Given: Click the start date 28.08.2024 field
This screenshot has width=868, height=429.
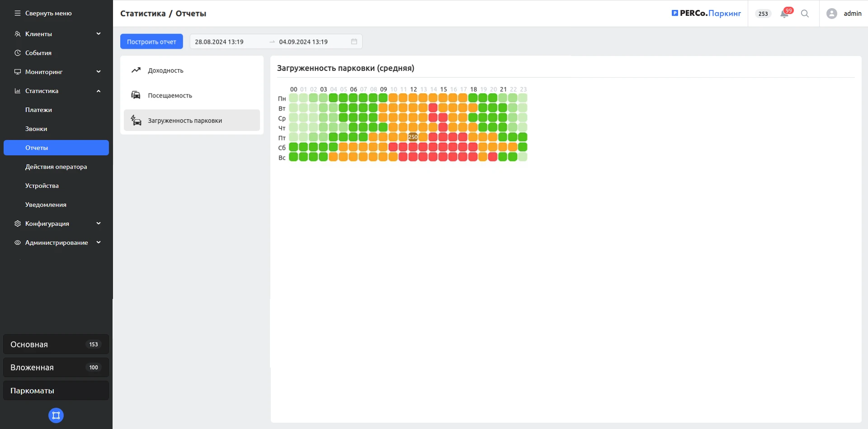Looking at the screenshot, I should [226, 42].
